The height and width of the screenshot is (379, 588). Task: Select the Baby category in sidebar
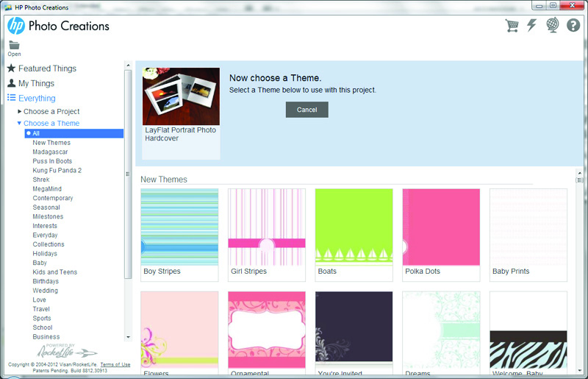(x=40, y=263)
